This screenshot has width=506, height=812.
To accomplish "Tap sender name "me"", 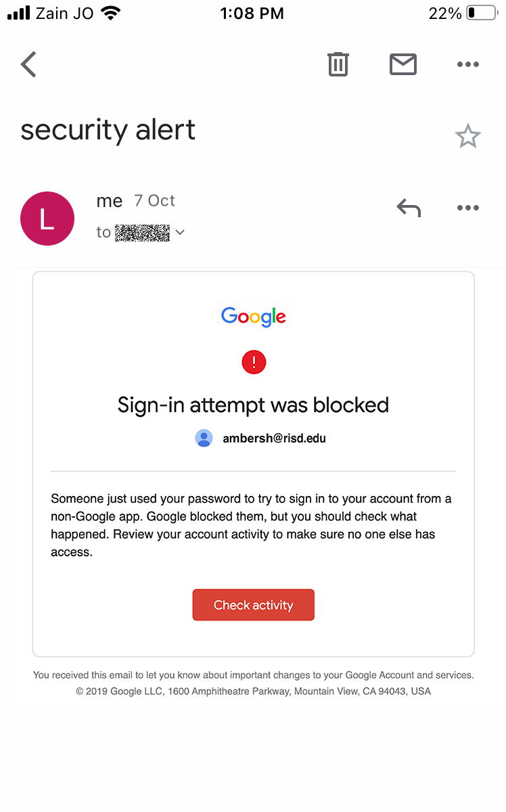I will pyautogui.click(x=110, y=201).
